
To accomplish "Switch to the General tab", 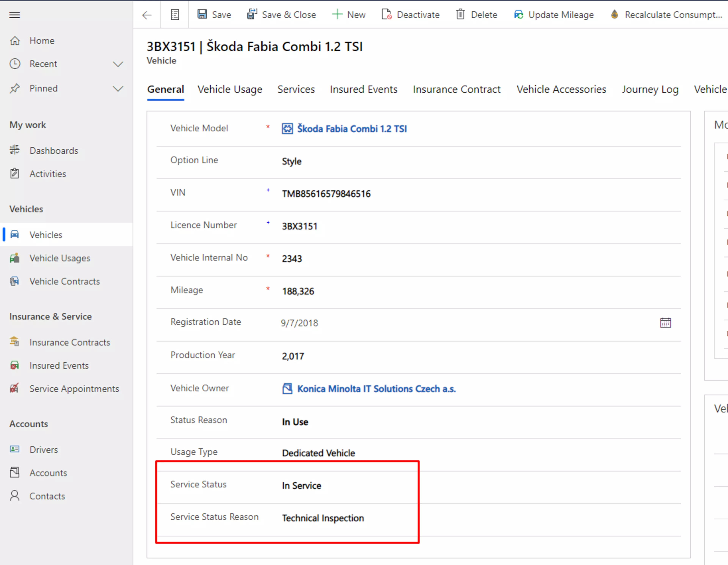I will [166, 90].
